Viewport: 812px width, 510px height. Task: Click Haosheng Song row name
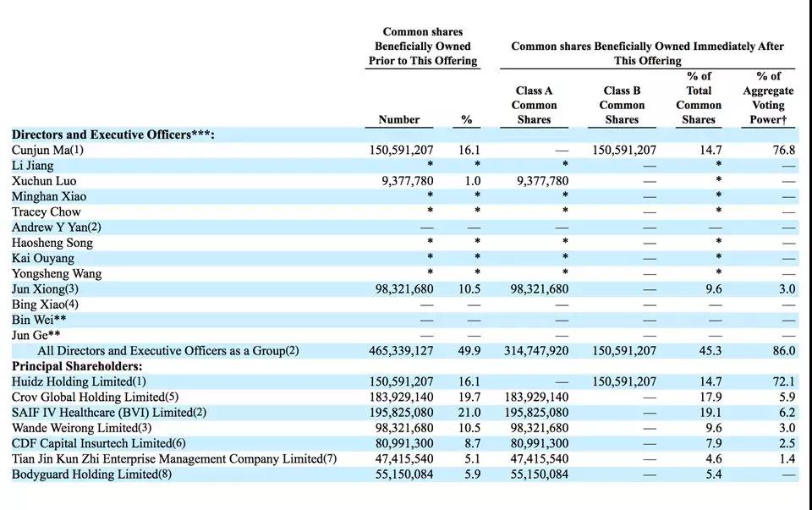pyautogui.click(x=52, y=243)
